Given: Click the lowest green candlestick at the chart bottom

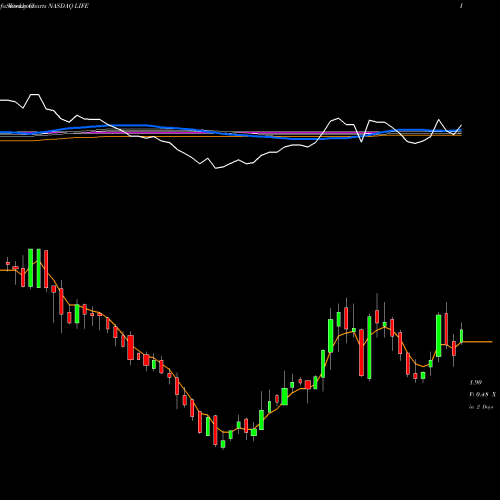Looking at the screenshot, I should [223, 444].
